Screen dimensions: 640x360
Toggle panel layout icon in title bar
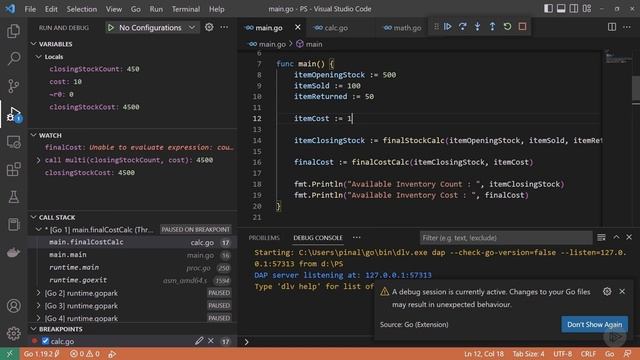pyautogui.click(x=561, y=9)
